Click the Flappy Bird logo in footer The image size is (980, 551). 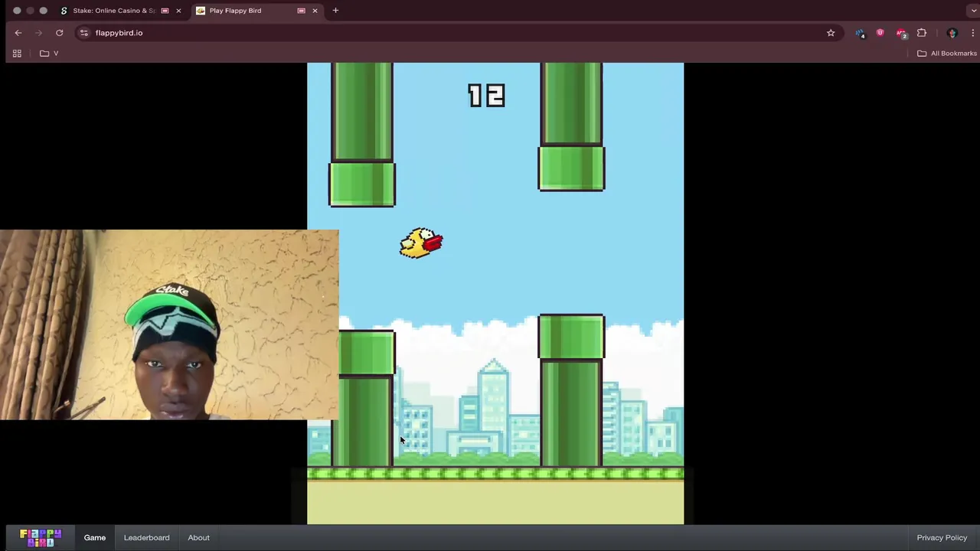coord(41,537)
